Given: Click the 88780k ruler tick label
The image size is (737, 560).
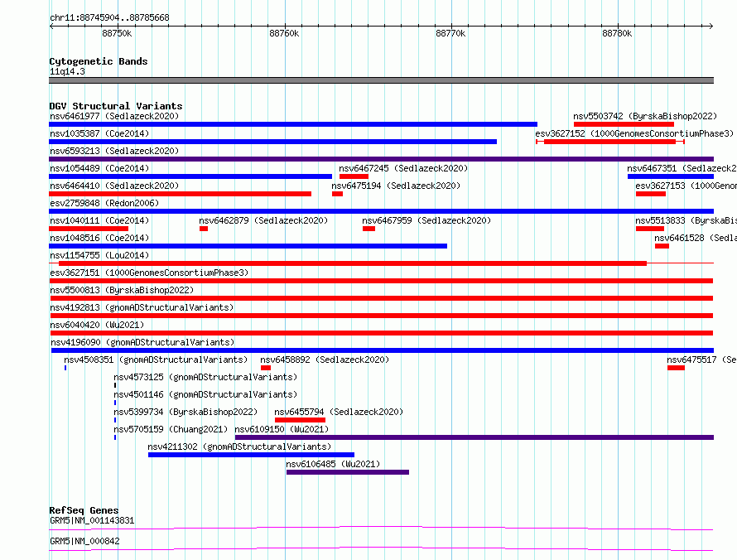Looking at the screenshot, I should coord(617,33).
